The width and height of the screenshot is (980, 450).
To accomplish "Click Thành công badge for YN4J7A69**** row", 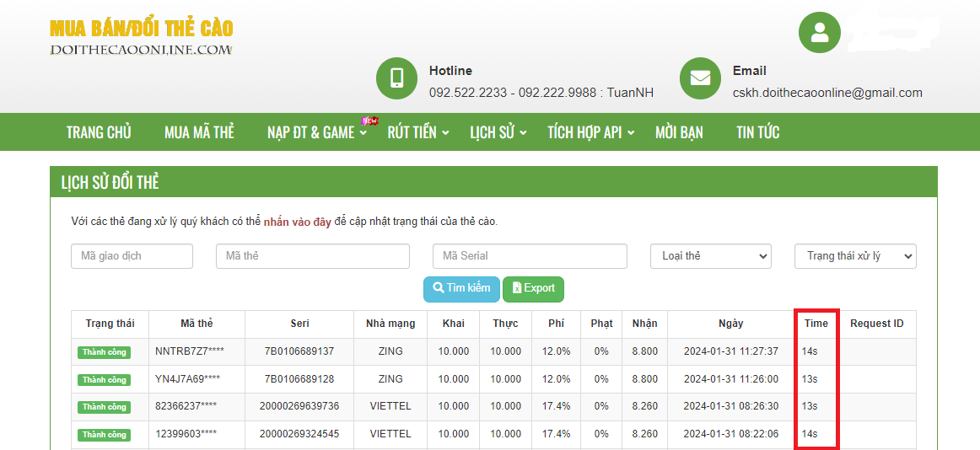I will pyautogui.click(x=105, y=379).
